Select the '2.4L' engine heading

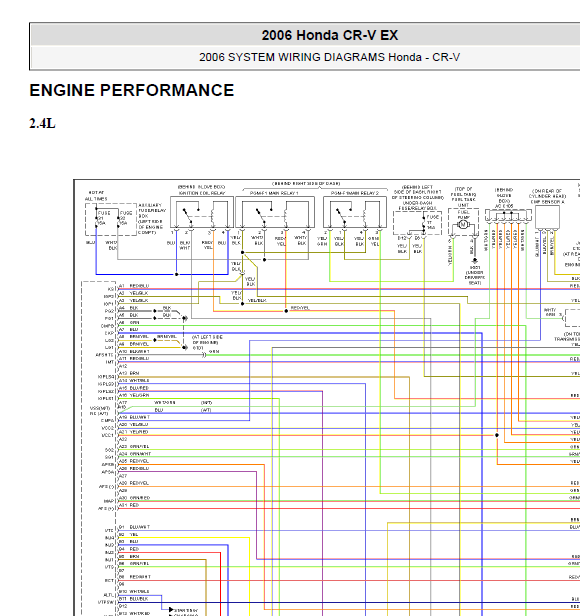click(x=42, y=123)
